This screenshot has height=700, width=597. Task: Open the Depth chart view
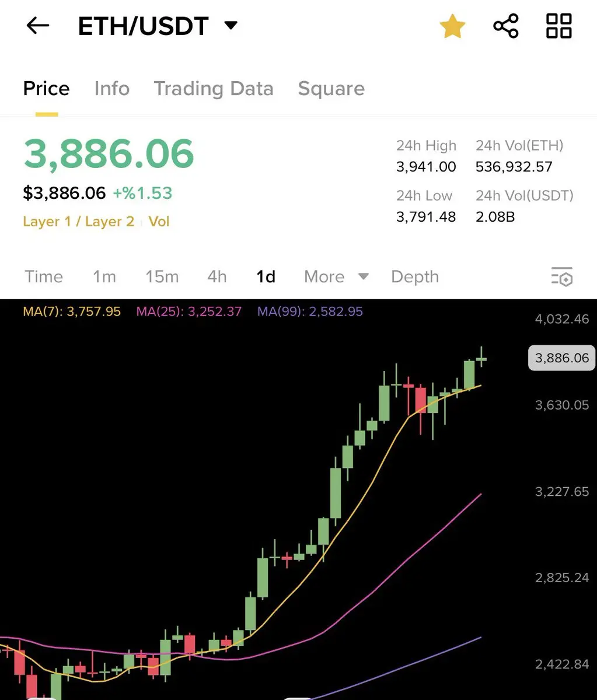click(415, 276)
